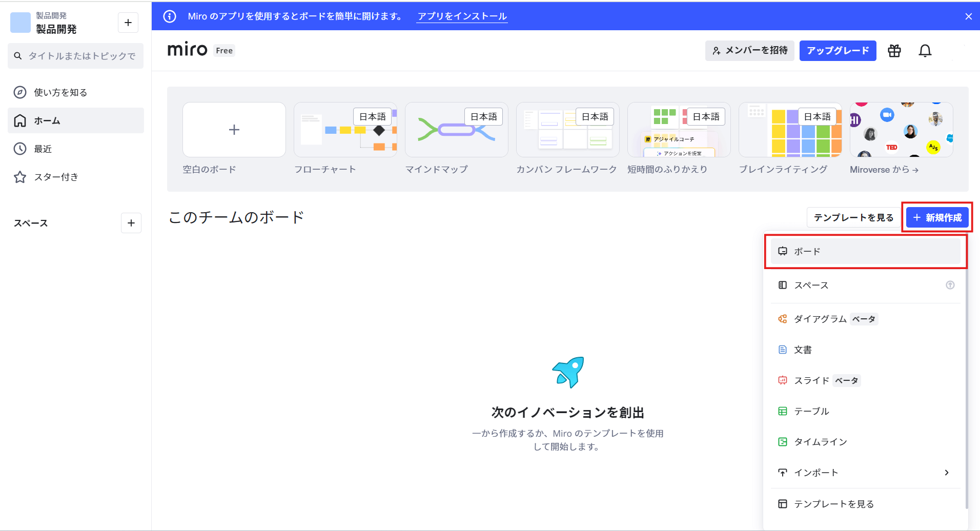
Task: Click 新規作成 button
Action: tap(937, 217)
